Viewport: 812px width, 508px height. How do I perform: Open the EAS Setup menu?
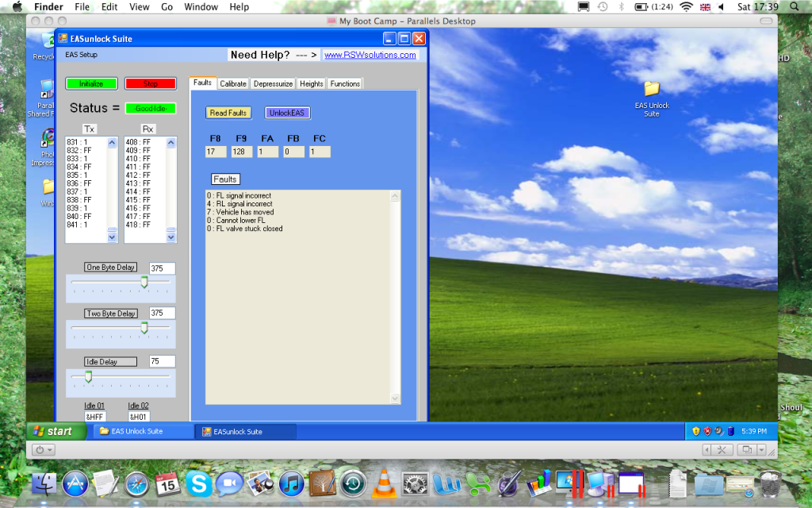click(82, 55)
